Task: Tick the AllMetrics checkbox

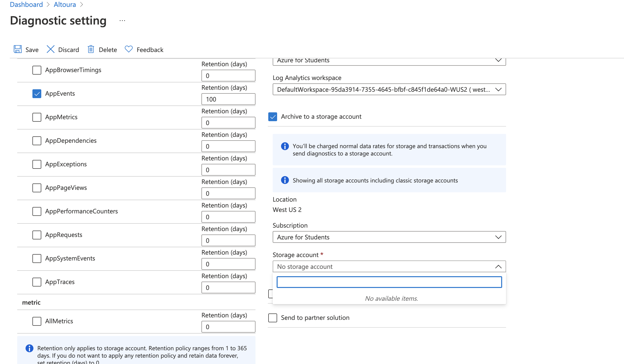Action: tap(37, 321)
